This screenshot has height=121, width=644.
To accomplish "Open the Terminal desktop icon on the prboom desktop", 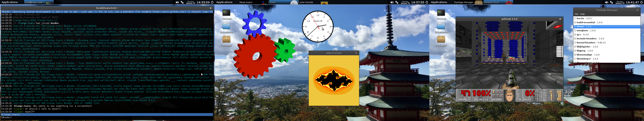I will coord(441,13).
